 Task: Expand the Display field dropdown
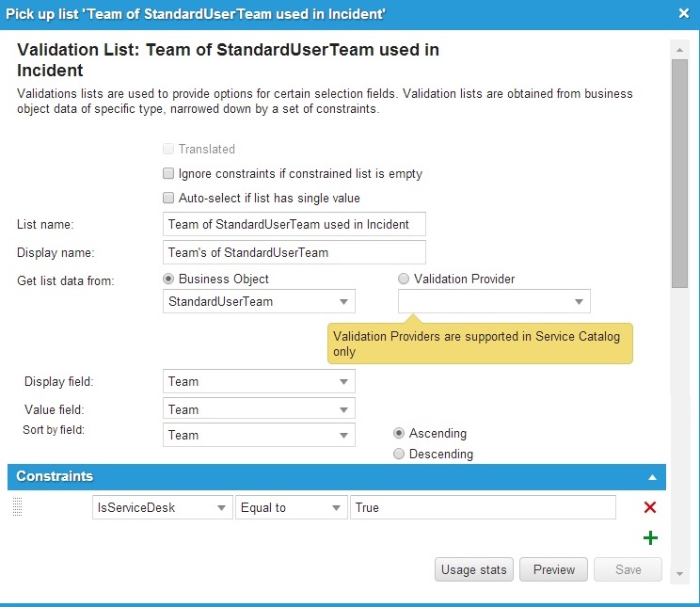point(259,382)
